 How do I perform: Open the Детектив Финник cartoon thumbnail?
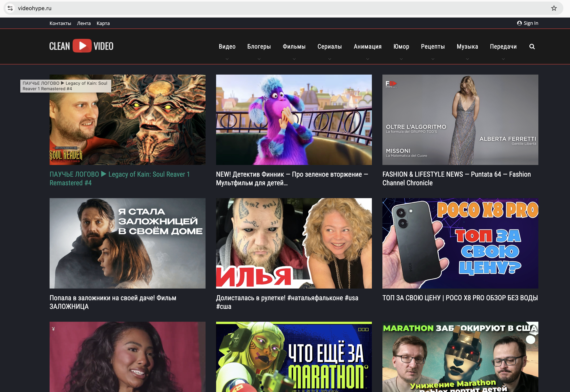pos(294,120)
